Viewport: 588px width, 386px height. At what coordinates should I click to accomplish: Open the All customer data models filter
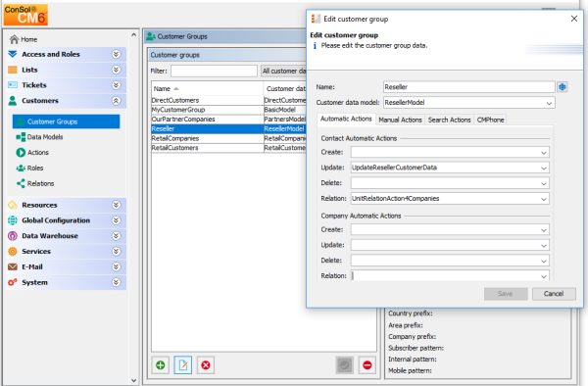click(x=283, y=71)
